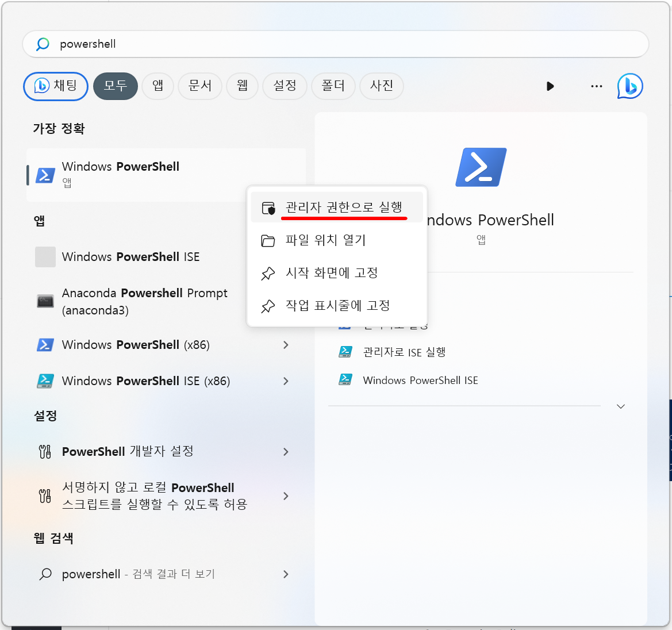
Task: Select the 모두 filter tab
Action: click(116, 86)
